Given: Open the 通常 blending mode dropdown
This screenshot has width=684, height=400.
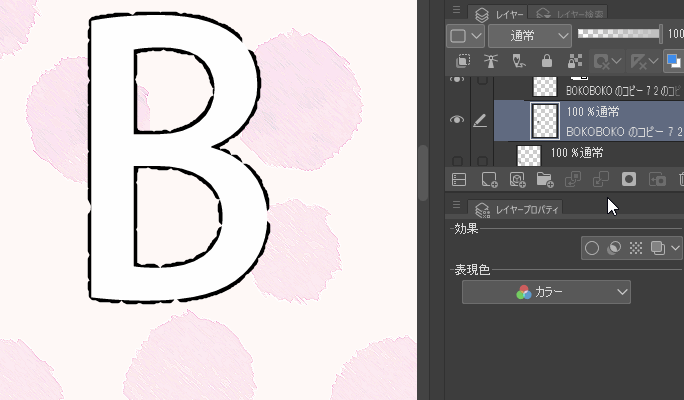Looking at the screenshot, I should 530,35.
